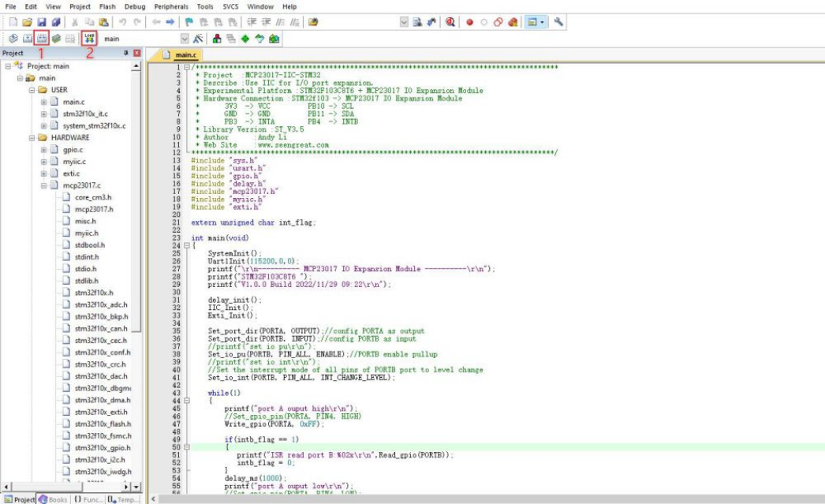Collapse the code block at line 44
This screenshot has width=825, height=504.
186,401
